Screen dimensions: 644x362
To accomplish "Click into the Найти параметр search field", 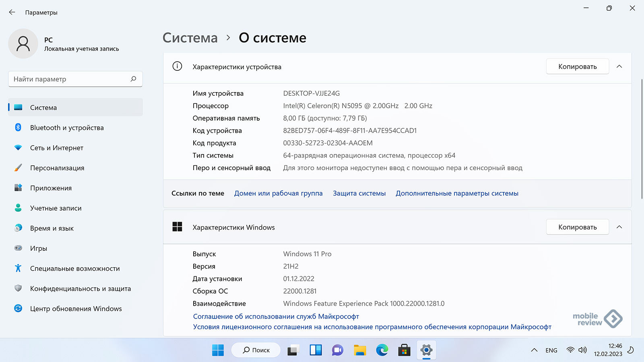I will 75,79.
